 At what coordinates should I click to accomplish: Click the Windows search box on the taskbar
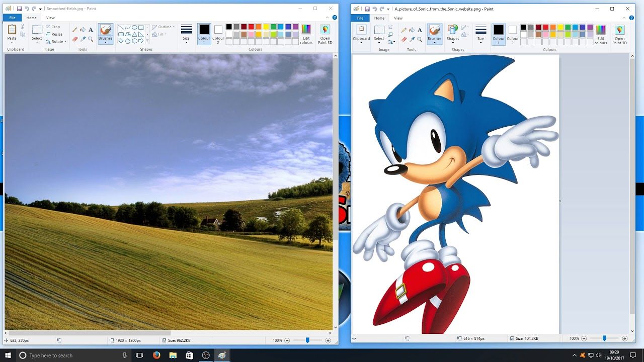[73, 355]
